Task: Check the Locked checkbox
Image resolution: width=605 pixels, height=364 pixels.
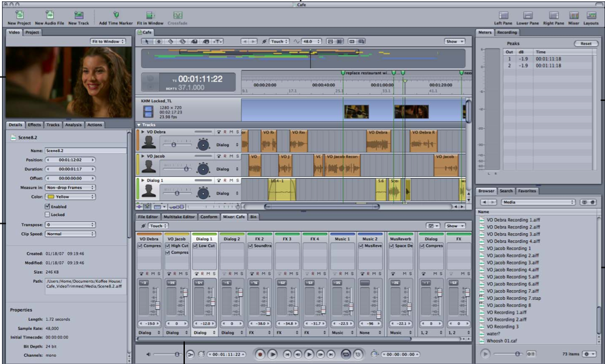Action: coord(47,214)
